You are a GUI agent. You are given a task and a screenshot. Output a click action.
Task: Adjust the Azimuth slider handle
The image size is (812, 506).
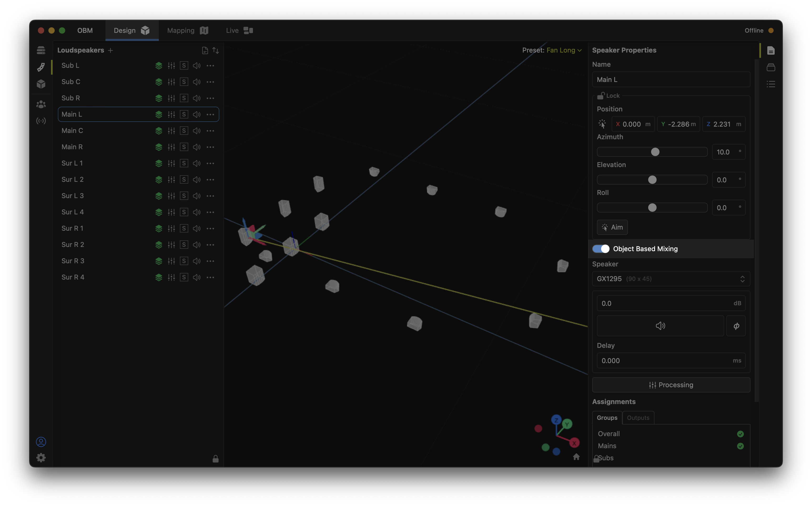tap(655, 152)
